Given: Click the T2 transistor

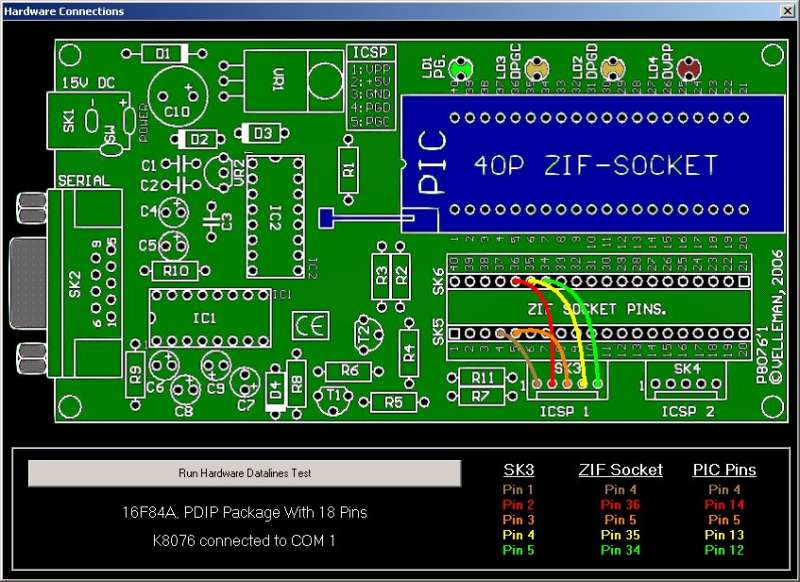Looking at the screenshot, I should 367,334.
